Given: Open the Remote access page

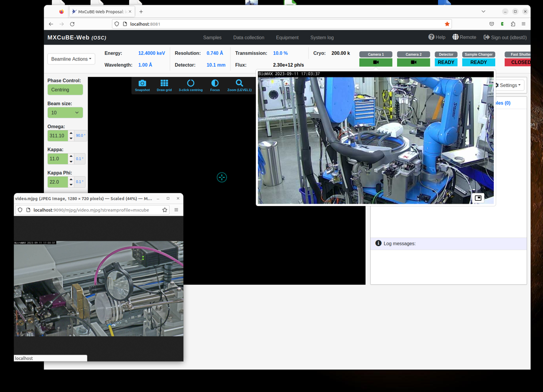Looking at the screenshot, I should pyautogui.click(x=464, y=38).
